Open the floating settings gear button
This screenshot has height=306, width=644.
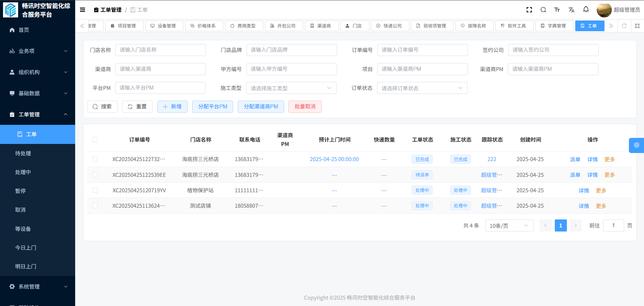point(636,145)
